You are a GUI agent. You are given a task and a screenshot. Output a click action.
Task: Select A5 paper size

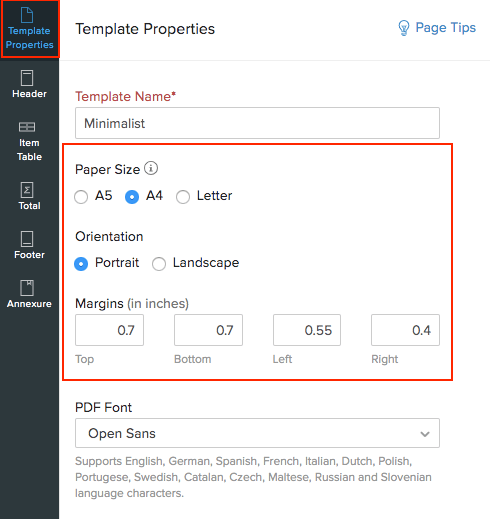[81, 197]
